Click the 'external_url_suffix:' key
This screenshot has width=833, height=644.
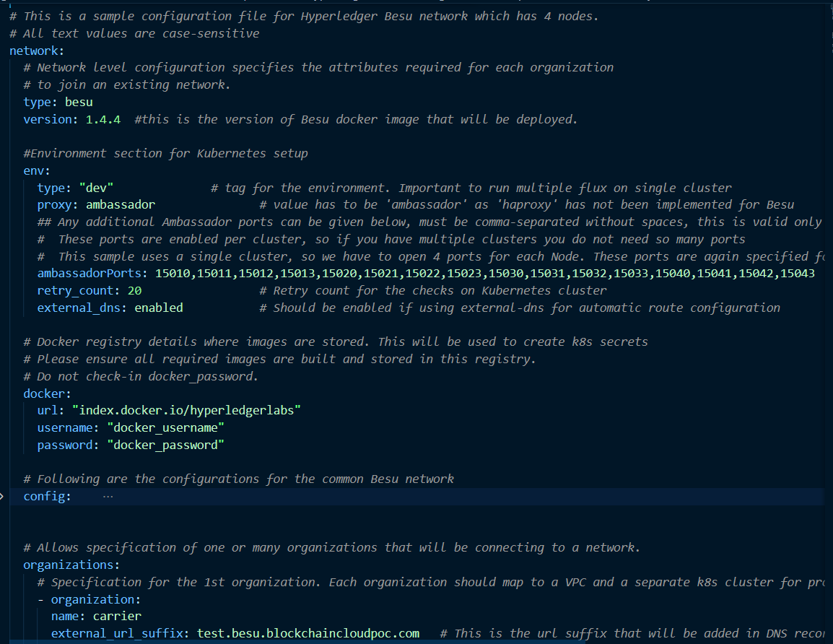(x=121, y=633)
